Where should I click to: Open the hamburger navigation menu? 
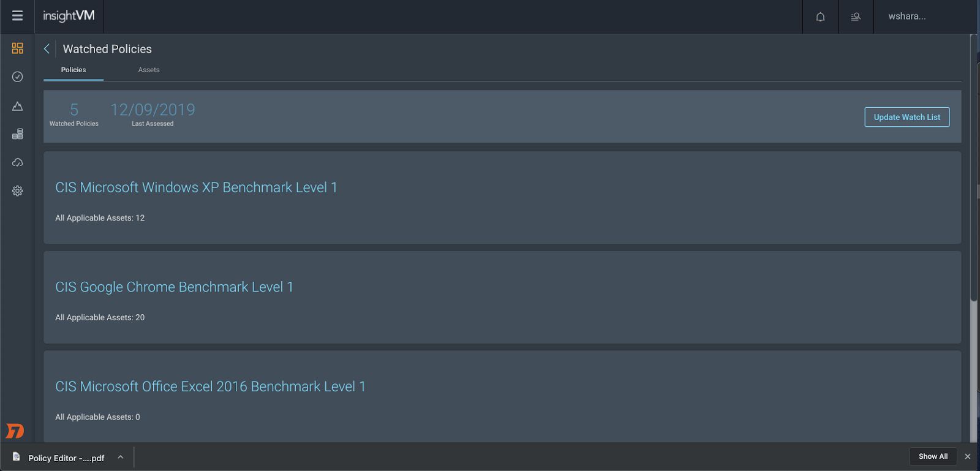point(17,16)
